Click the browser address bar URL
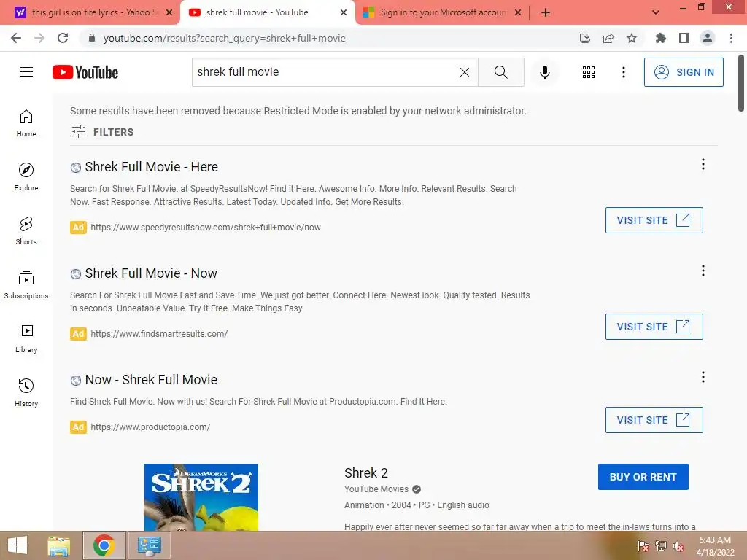This screenshot has width=747, height=560. pyautogui.click(x=225, y=38)
